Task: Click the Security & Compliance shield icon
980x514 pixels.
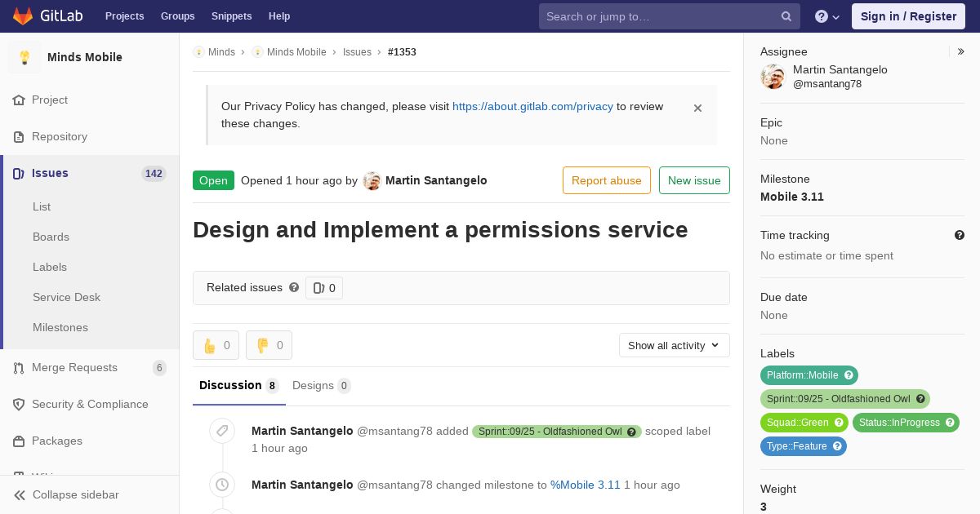Action: [19, 404]
